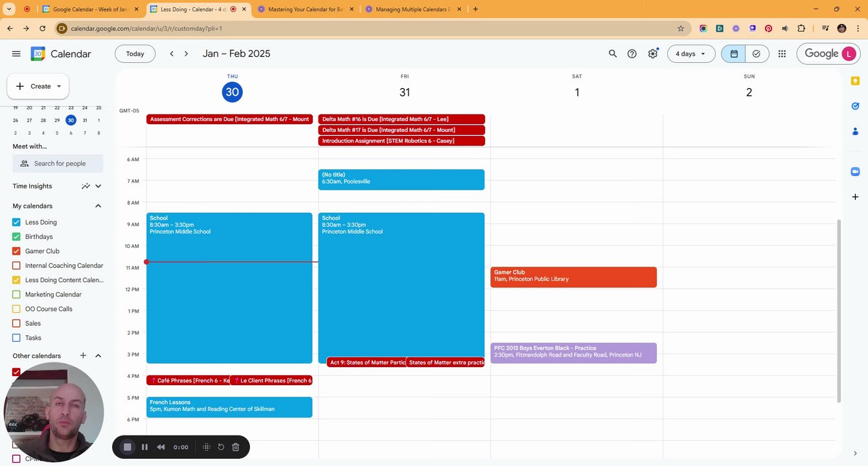Open Delta Math #16 is Due task
This screenshot has height=466, width=868.
pyautogui.click(x=402, y=119)
